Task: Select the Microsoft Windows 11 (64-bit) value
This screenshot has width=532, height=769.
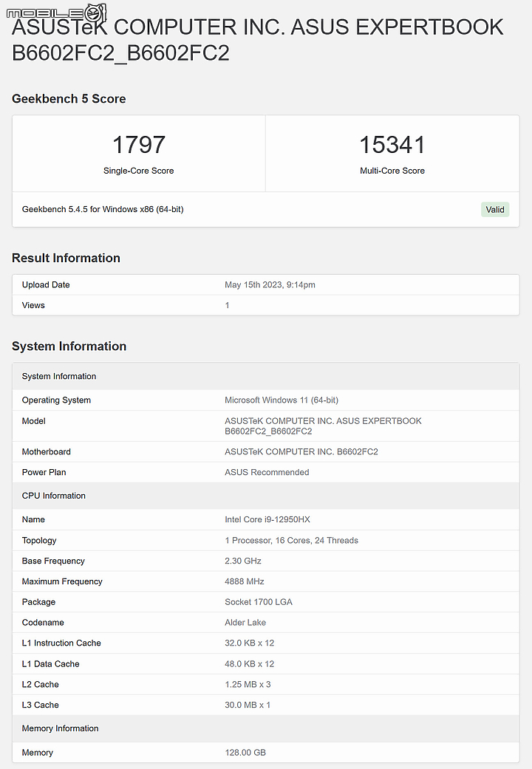Action: coord(282,400)
